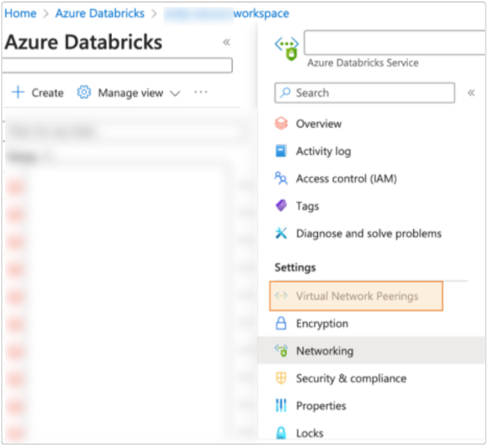Click the filter box under Azure Databricks title

click(117, 65)
